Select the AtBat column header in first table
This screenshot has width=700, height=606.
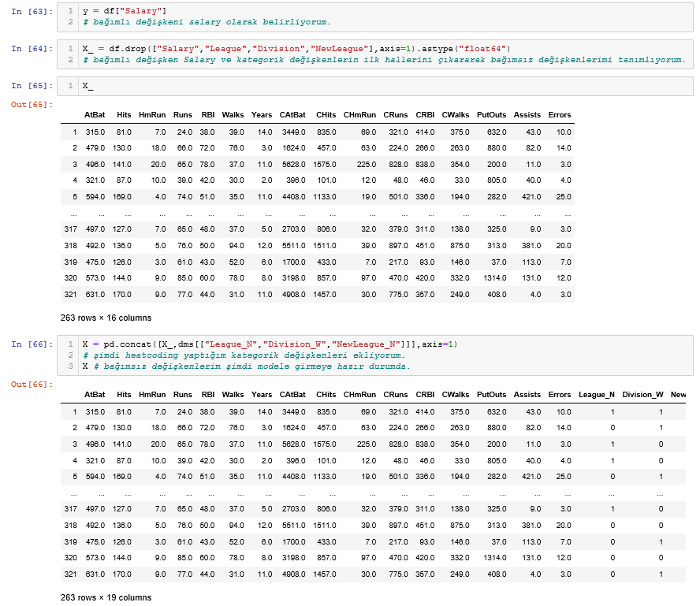pyautogui.click(x=94, y=114)
